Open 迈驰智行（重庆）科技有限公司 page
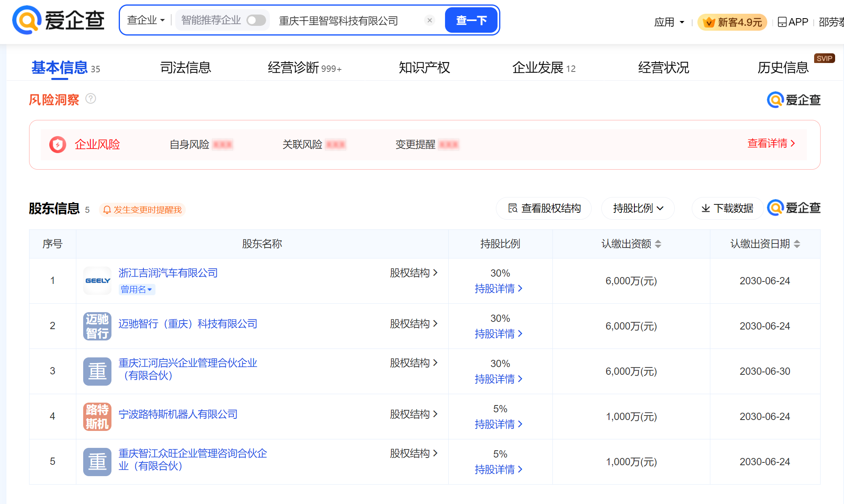Screen dimensions: 844x504 coord(188,324)
